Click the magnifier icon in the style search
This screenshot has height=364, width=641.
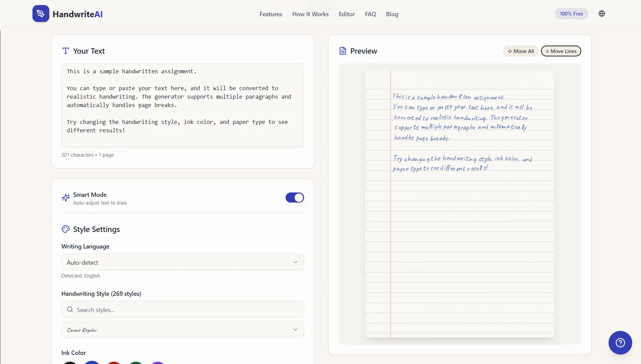70,310
